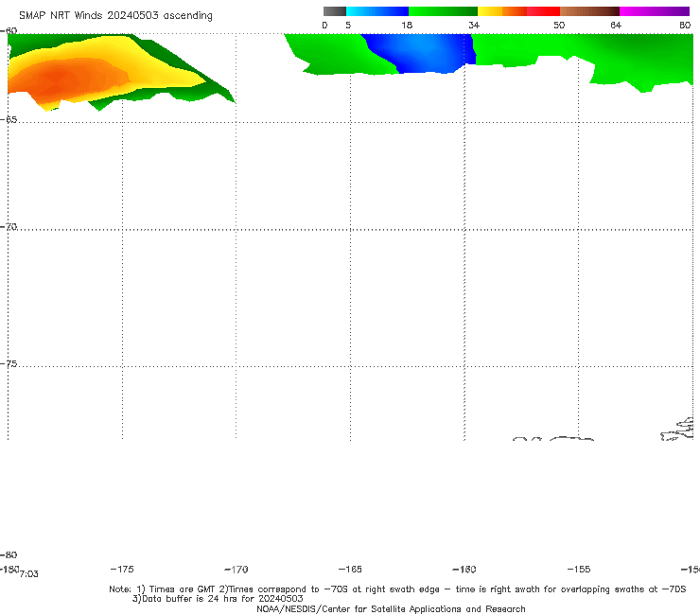Image resolution: width=700 pixels, height=615 pixels.
Task: Choose the magenta segment of the color bar
Action: coord(655,11)
